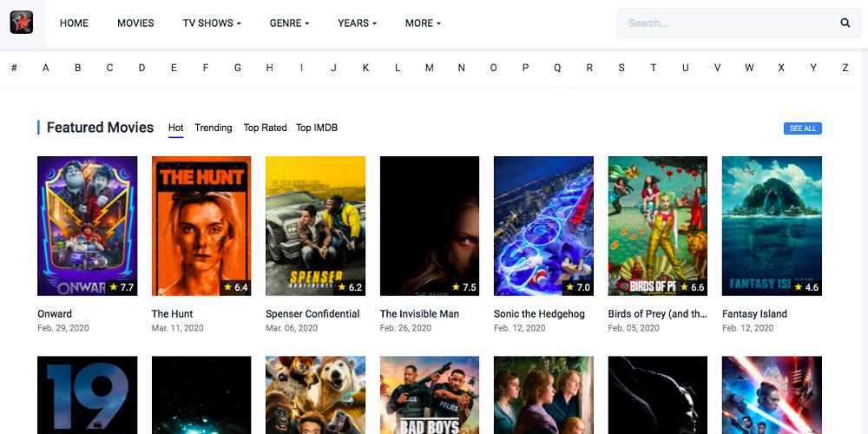Switch to the Trending tab
This screenshot has height=434, width=868.
pos(214,128)
